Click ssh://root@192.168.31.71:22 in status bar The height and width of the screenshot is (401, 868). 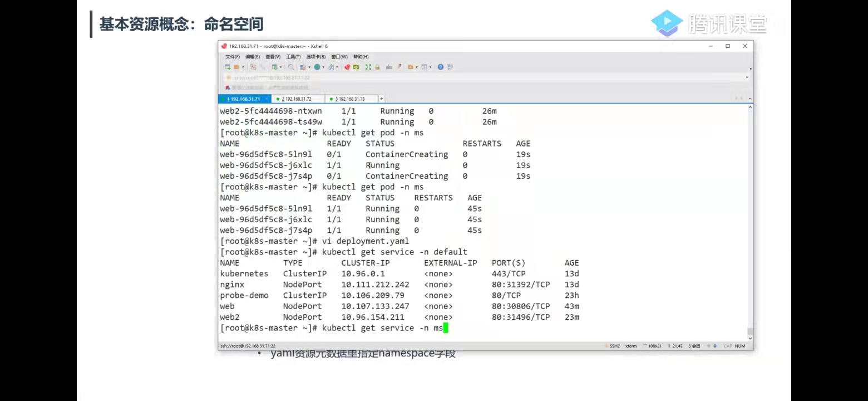tap(248, 346)
